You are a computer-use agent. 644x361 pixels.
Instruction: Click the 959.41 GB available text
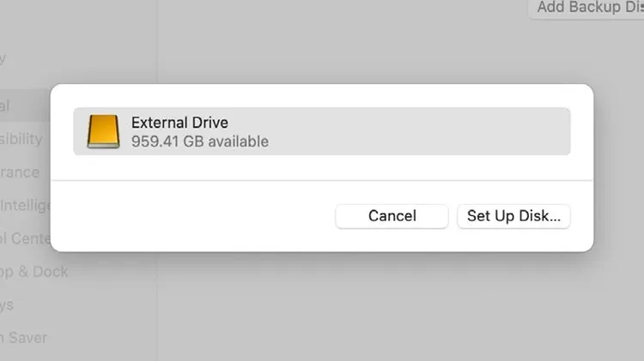[x=200, y=141]
